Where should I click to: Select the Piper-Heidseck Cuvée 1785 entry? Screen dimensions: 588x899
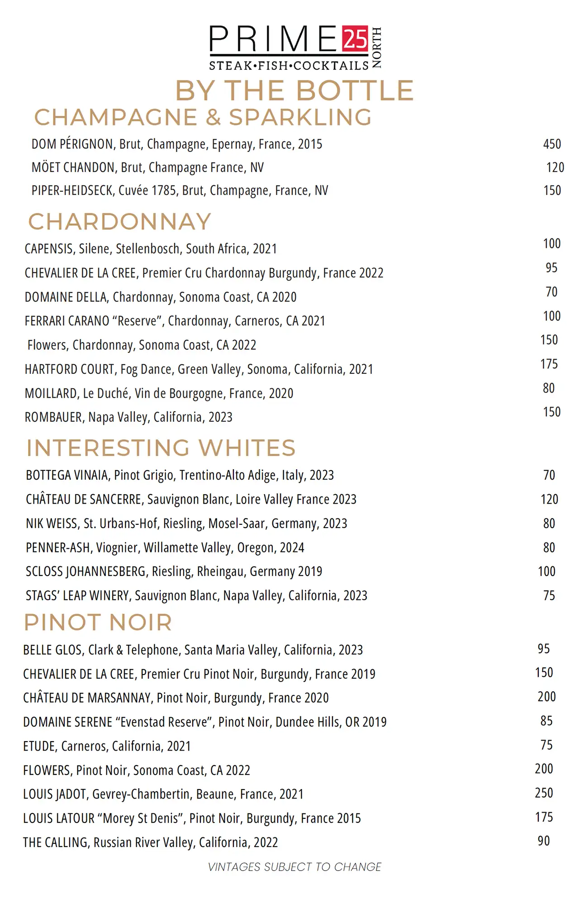point(180,190)
